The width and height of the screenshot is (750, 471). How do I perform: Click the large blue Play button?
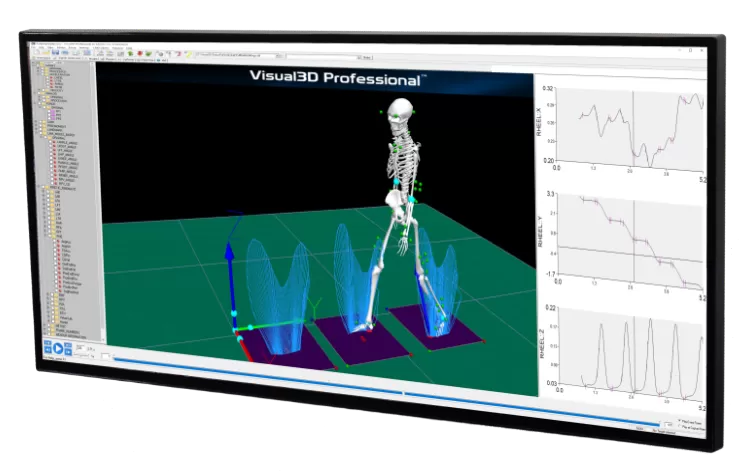coord(58,349)
